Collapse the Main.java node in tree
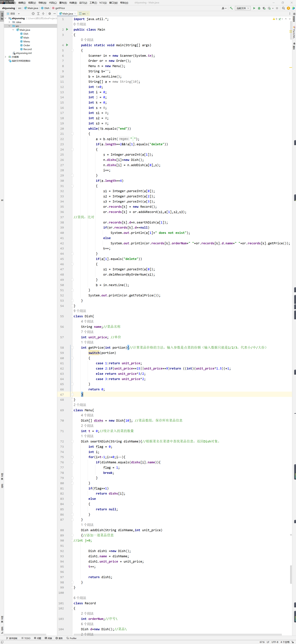Viewport: 296px width, 644px height. coord(13,30)
